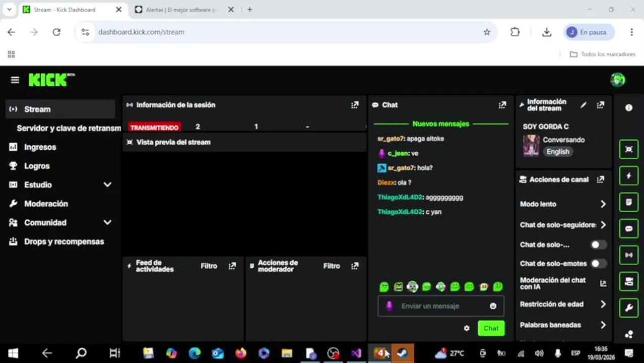The width and height of the screenshot is (644, 363).
Task: Open browser extensions puzzle icon
Action: [515, 32]
